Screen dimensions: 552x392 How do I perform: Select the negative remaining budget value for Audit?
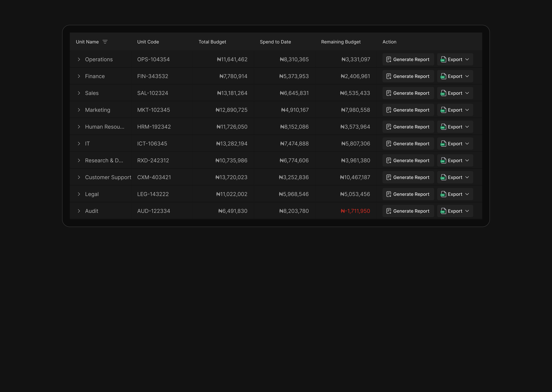point(355,211)
